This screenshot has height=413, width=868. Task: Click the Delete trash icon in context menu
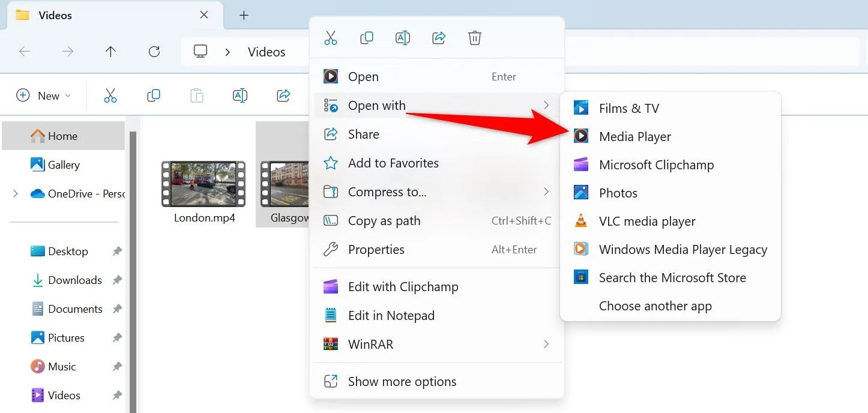pos(474,38)
